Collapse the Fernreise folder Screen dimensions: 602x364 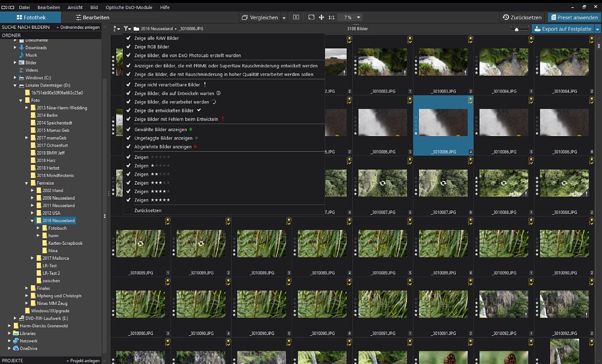(x=26, y=184)
